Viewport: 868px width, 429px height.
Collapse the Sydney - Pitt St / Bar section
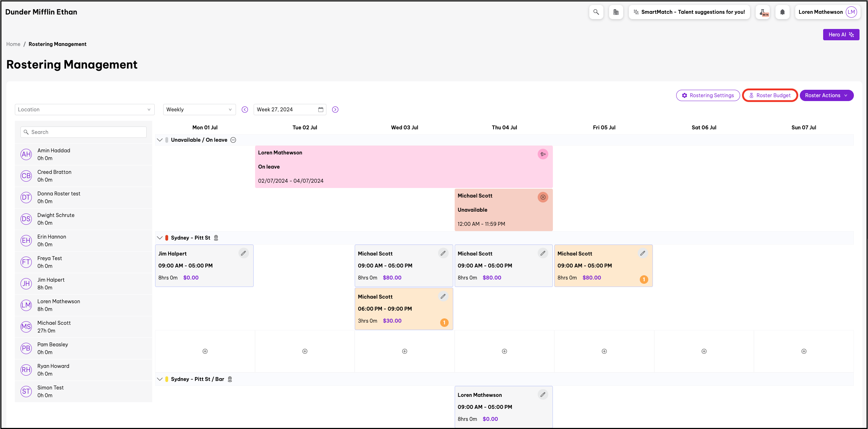tap(160, 379)
